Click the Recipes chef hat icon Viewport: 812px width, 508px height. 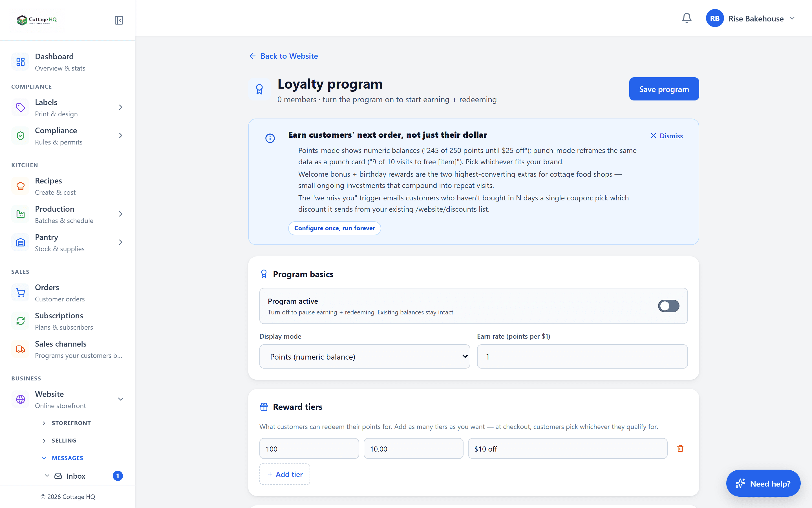pos(21,186)
